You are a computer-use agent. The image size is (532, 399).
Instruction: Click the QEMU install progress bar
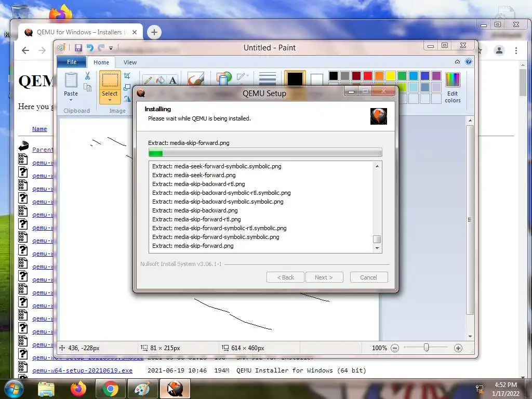click(265, 152)
